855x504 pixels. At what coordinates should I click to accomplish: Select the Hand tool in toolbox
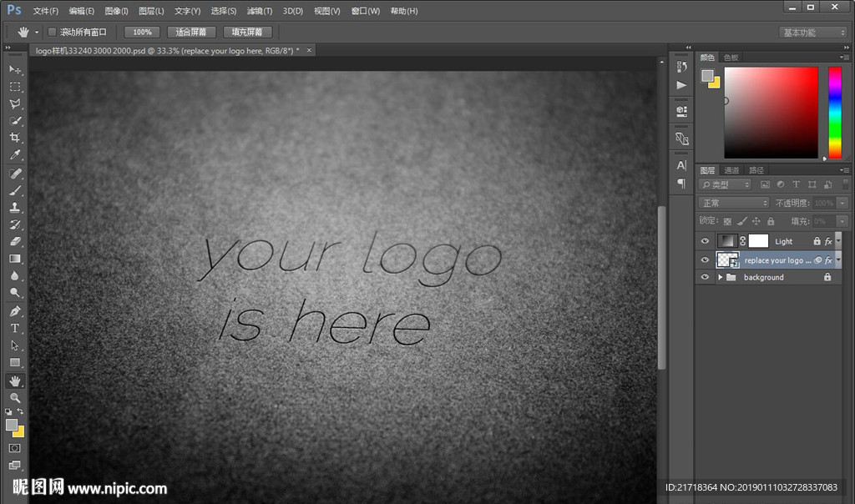(x=15, y=381)
